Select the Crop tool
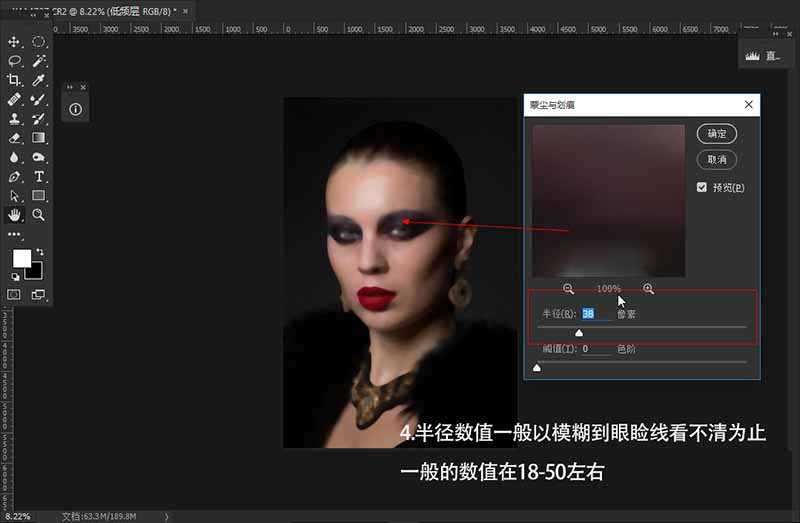 tap(14, 79)
